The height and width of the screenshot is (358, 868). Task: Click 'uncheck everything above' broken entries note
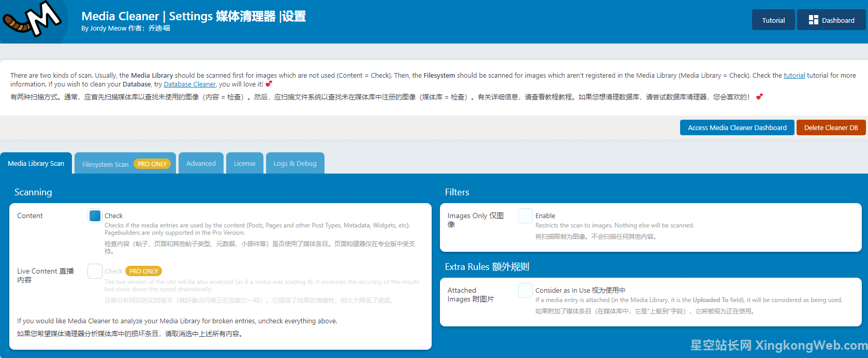pyautogui.click(x=177, y=321)
